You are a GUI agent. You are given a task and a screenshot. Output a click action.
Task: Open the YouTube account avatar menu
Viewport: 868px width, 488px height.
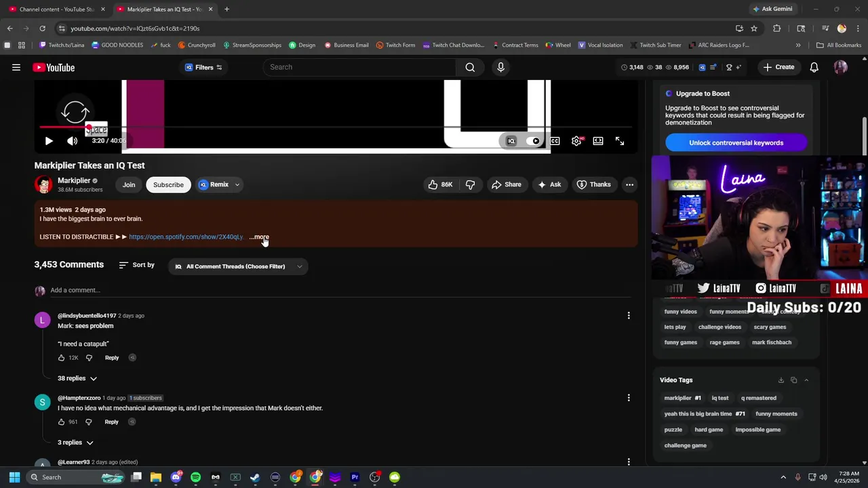coord(840,67)
